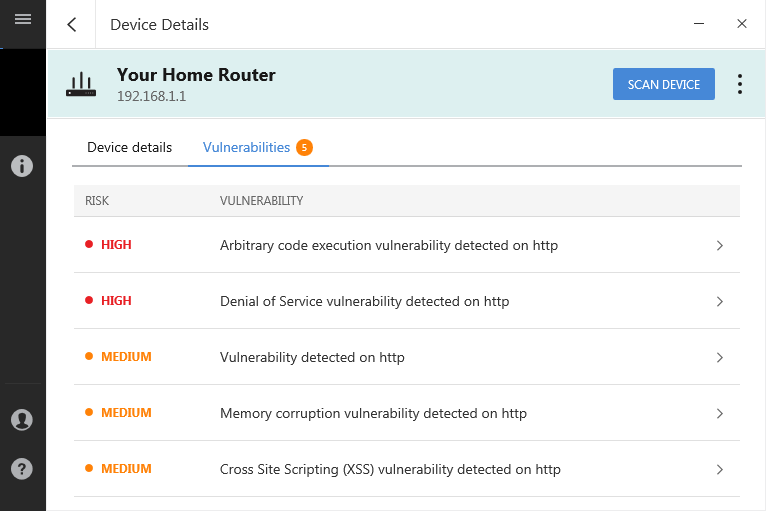The width and height of the screenshot is (766, 511).
Task: Click the router IP address 192.168.1.1
Action: 151,96
